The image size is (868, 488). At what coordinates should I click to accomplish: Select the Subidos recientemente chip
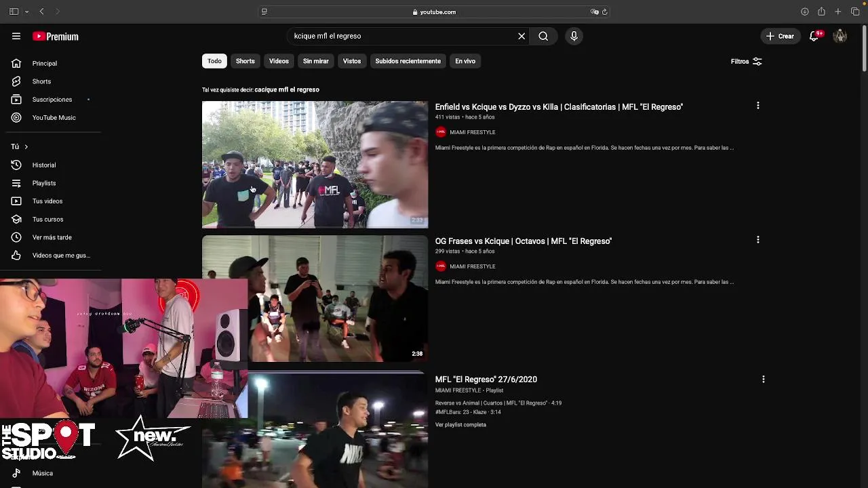coord(408,61)
